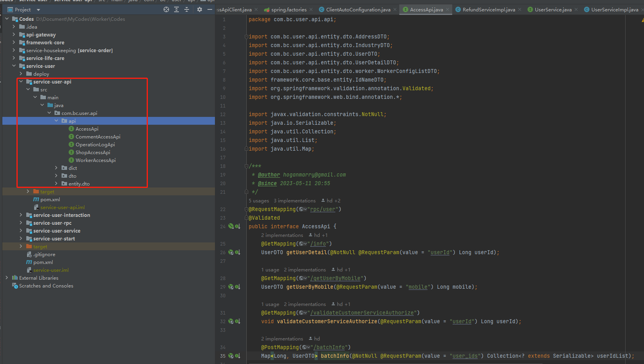
Task: Expand the framework-core module
Action: coord(14,42)
